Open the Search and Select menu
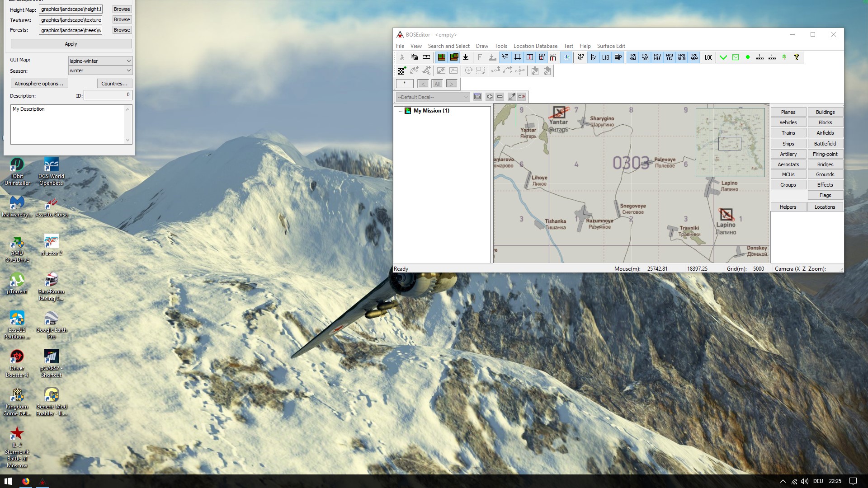Screen dimensions: 868x488 [448, 46]
